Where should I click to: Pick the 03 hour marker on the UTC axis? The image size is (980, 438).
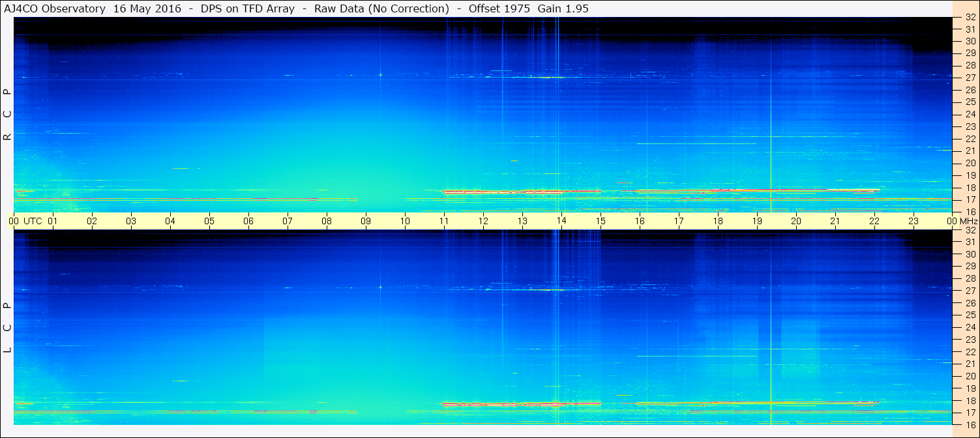(x=131, y=221)
